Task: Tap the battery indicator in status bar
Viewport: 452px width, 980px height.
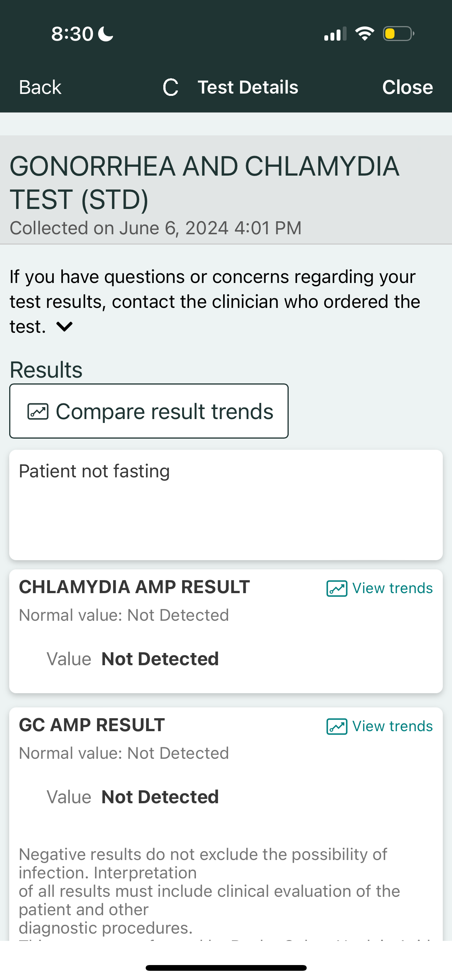Action: 398,34
